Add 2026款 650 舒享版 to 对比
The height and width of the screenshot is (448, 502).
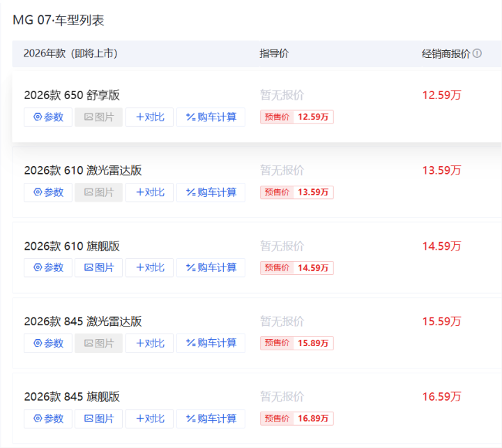tap(149, 117)
